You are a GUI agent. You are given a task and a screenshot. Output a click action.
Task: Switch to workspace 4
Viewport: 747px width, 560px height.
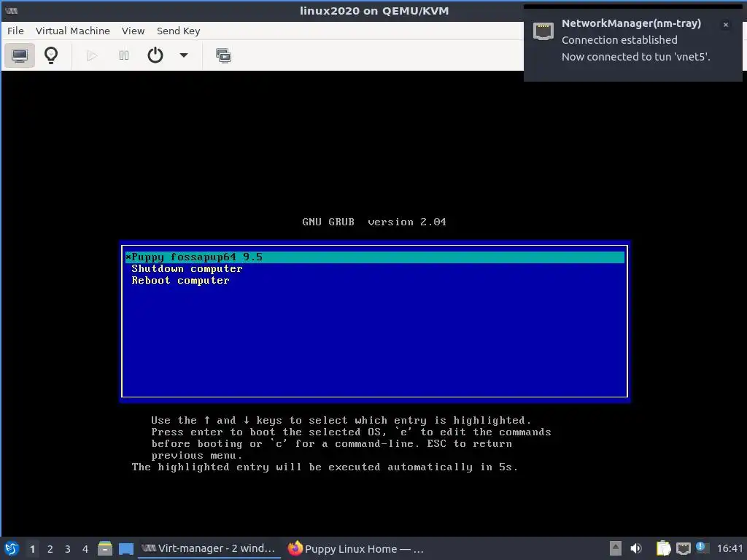[x=85, y=548]
